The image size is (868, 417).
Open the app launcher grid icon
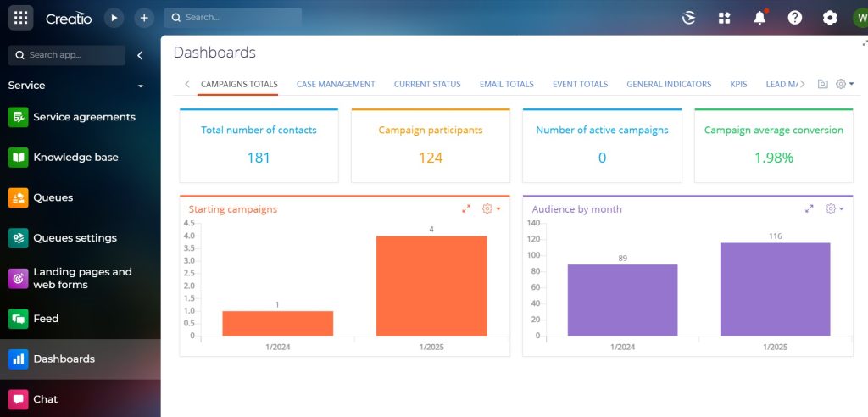click(x=21, y=17)
